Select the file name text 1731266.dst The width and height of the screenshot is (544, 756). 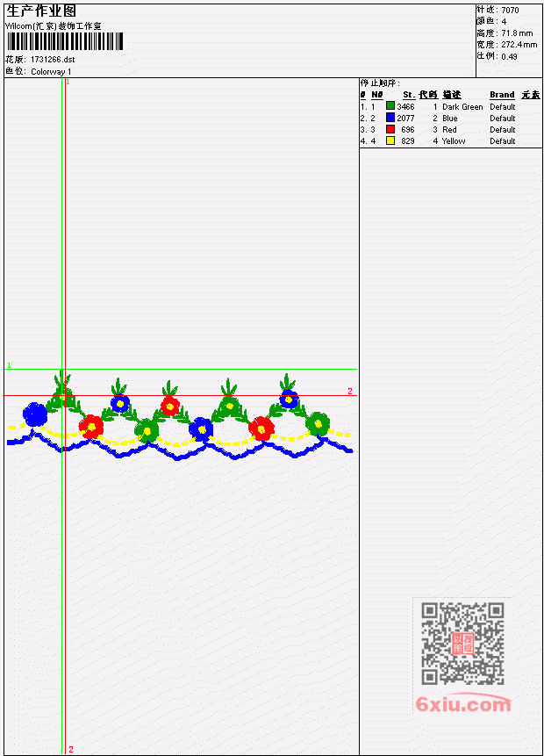[x=53, y=60]
